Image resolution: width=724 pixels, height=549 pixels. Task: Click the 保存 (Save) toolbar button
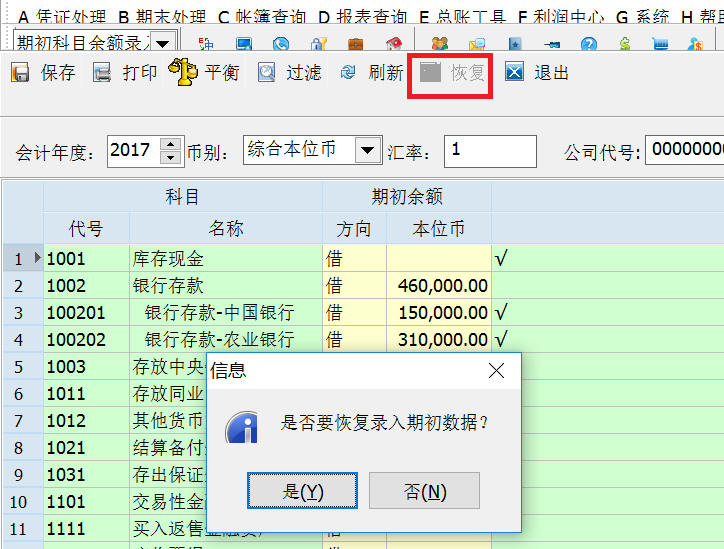(43, 73)
